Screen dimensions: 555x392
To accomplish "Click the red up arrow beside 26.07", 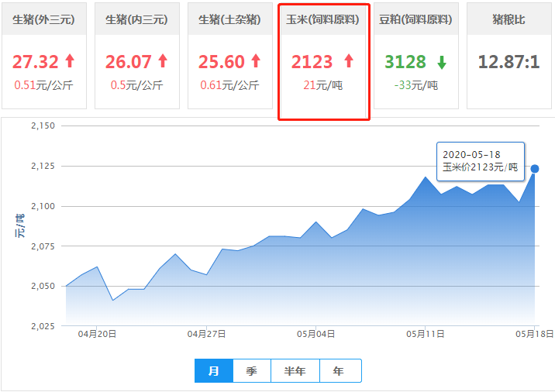I will click(162, 61).
